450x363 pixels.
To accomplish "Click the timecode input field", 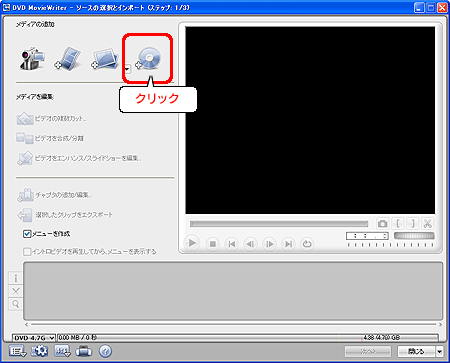I will [x=367, y=236].
